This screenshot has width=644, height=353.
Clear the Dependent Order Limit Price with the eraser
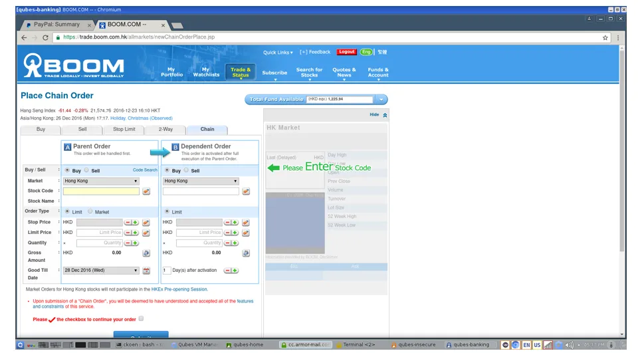pos(246,233)
